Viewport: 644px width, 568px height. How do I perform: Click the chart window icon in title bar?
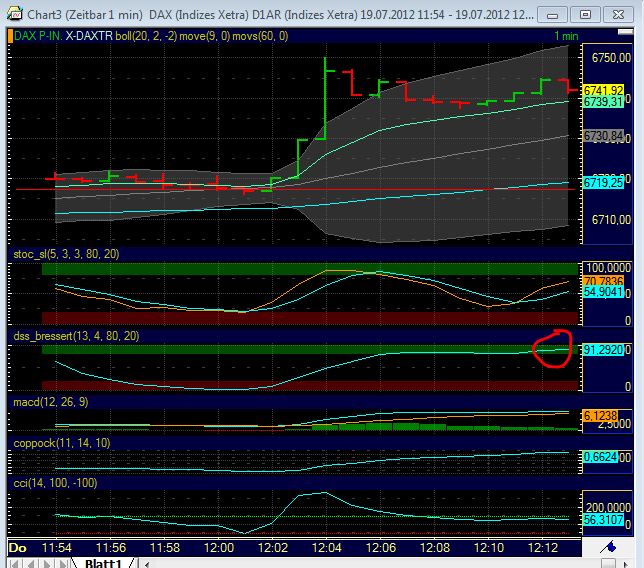[x=15, y=14]
